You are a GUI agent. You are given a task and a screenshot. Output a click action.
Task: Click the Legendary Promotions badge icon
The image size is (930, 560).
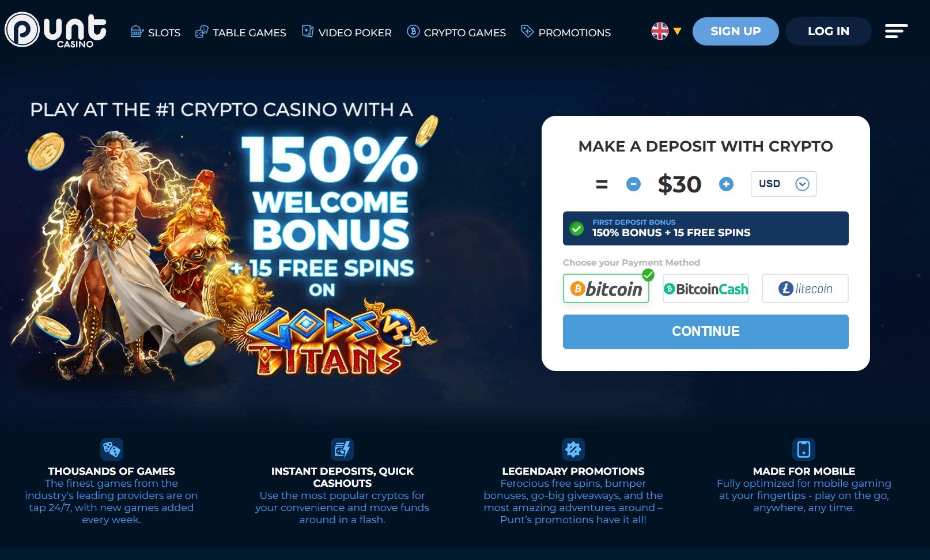click(x=573, y=449)
